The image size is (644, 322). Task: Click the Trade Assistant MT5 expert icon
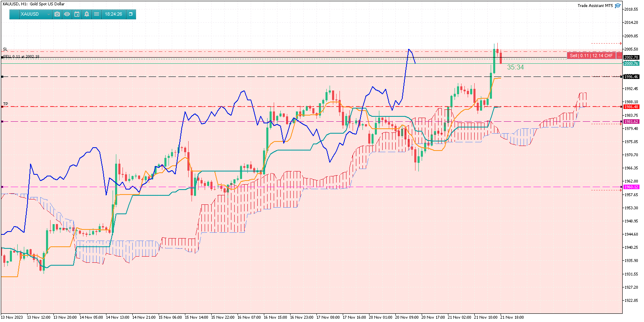pos(618,6)
